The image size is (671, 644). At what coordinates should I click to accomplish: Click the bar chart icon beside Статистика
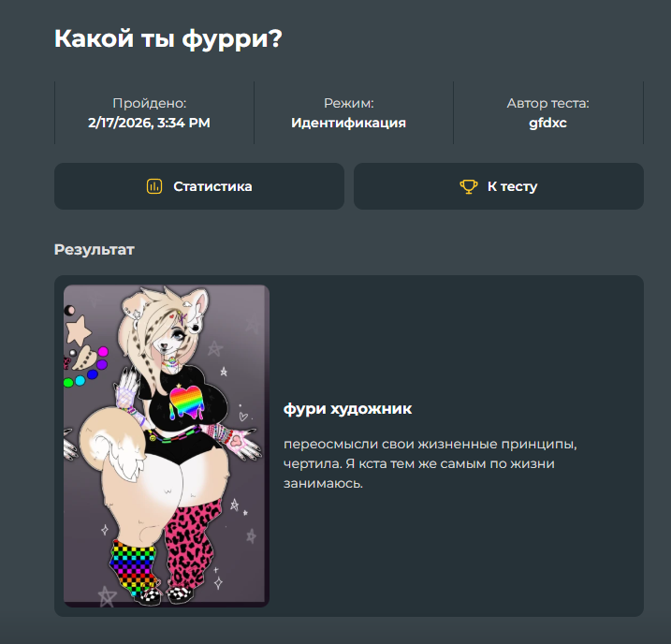pyautogui.click(x=154, y=186)
